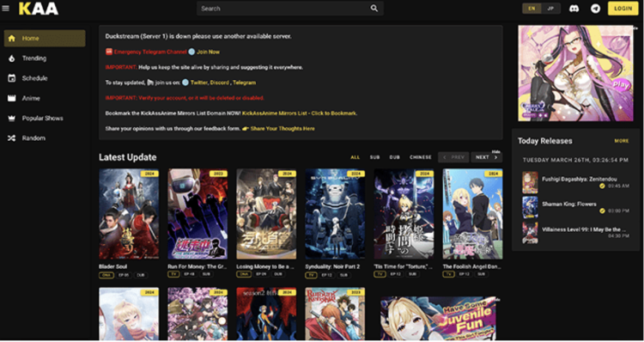This screenshot has height=342, width=644.
Task: Open The Foolish Angel Dan... poster
Action: click(472, 214)
